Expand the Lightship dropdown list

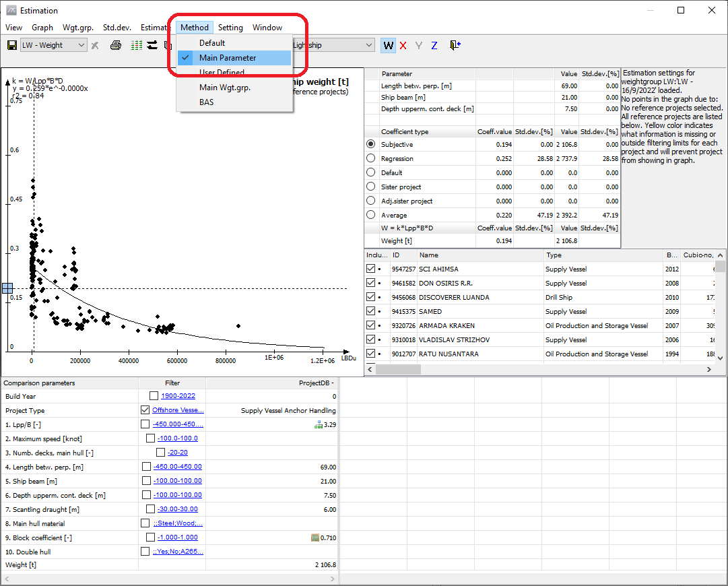pyautogui.click(x=368, y=45)
